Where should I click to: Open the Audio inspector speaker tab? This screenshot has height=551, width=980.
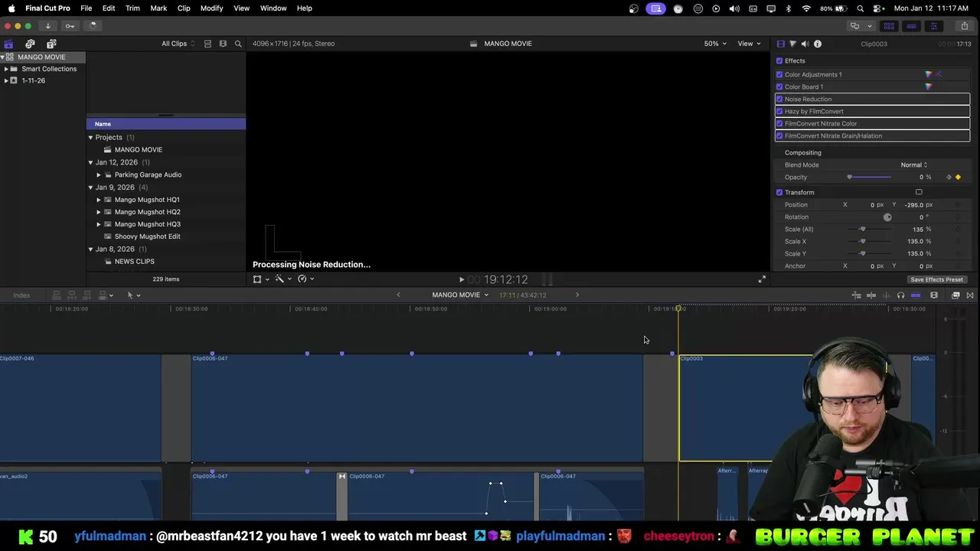point(805,44)
